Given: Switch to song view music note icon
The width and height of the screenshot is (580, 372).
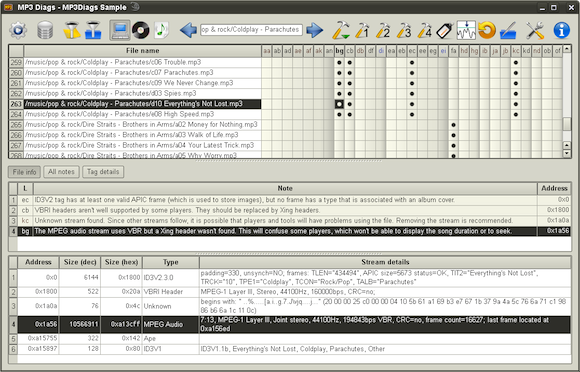Looking at the screenshot, I should [162, 30].
